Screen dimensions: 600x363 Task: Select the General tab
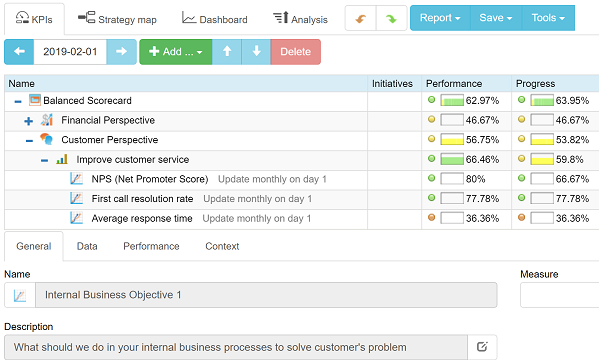34,246
